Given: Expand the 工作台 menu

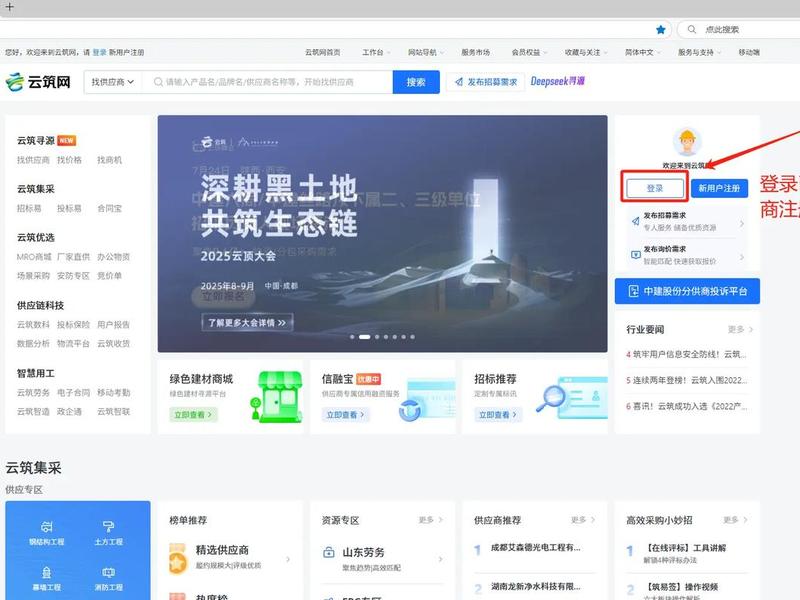Looking at the screenshot, I should tap(376, 52).
